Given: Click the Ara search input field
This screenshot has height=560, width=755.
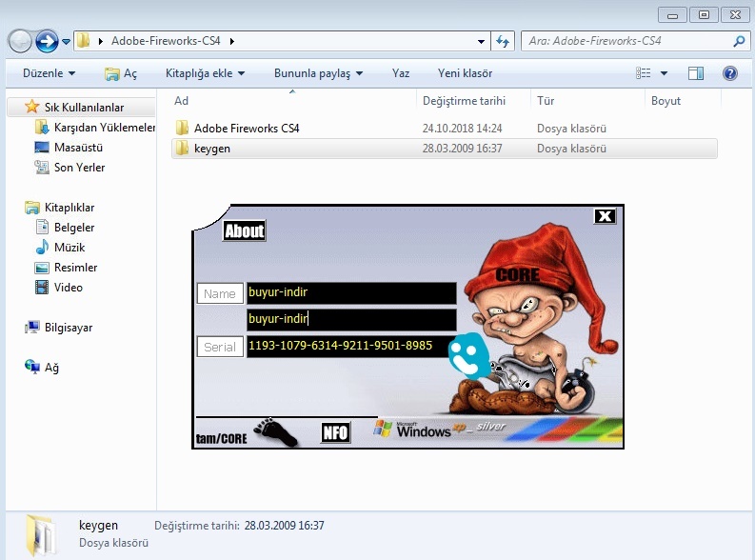Looking at the screenshot, I should [626, 41].
